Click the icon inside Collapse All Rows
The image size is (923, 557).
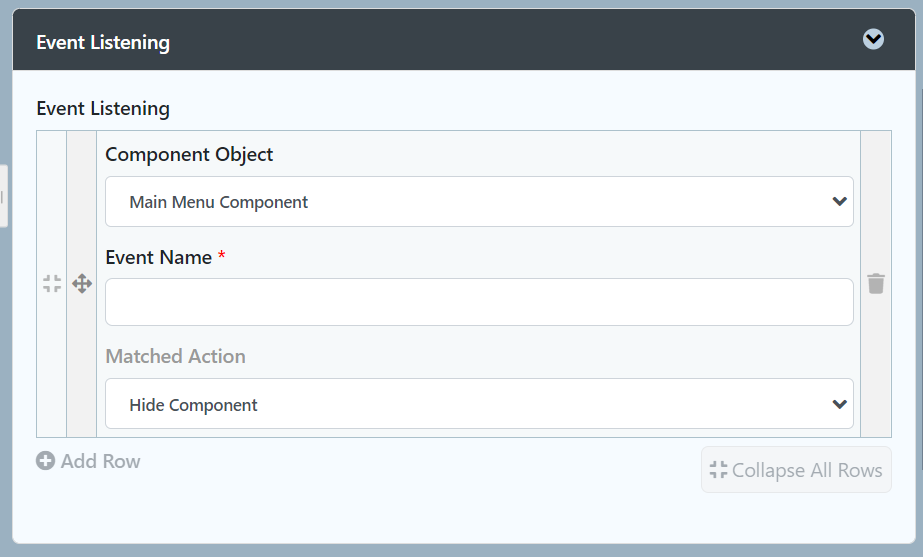coord(718,470)
